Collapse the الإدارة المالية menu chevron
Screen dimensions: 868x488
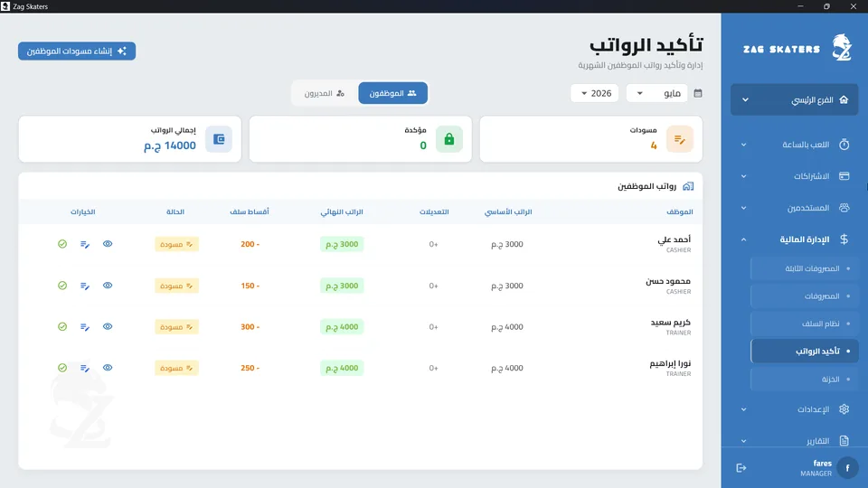click(x=743, y=239)
